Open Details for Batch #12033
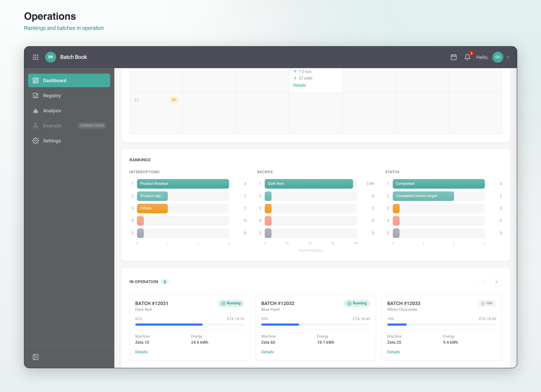 (393, 352)
